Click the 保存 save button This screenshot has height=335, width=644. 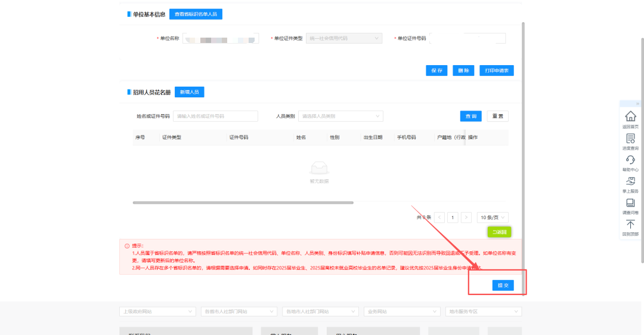pos(436,70)
